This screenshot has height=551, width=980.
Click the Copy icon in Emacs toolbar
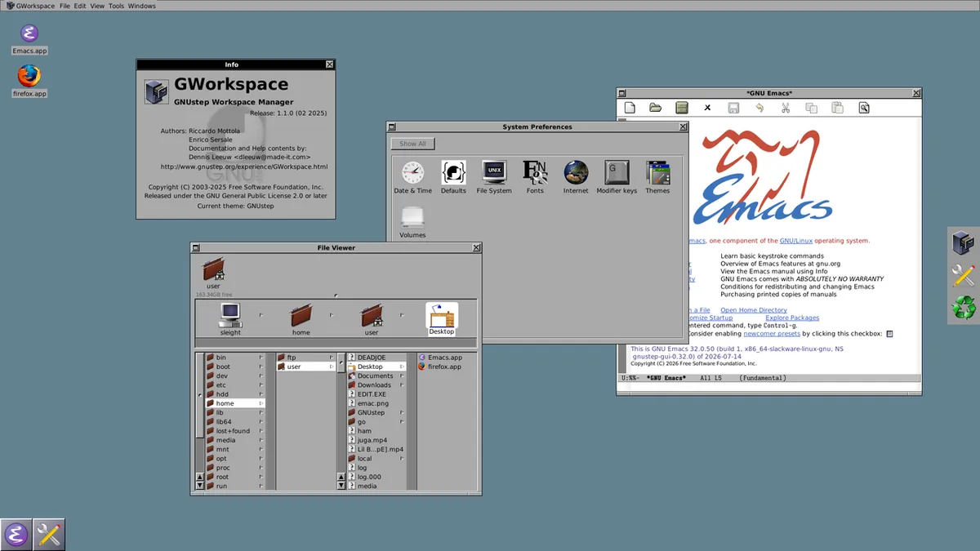point(811,108)
